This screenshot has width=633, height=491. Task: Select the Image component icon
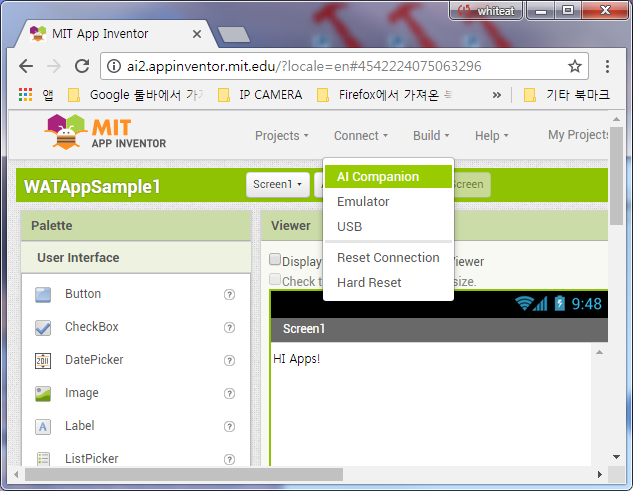43,394
